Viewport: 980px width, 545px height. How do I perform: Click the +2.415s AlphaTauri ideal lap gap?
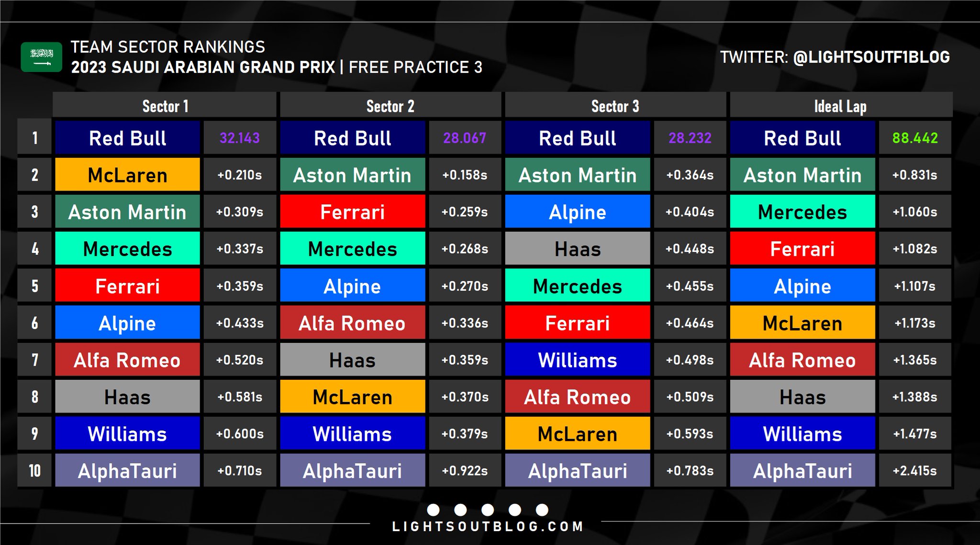[914, 471]
